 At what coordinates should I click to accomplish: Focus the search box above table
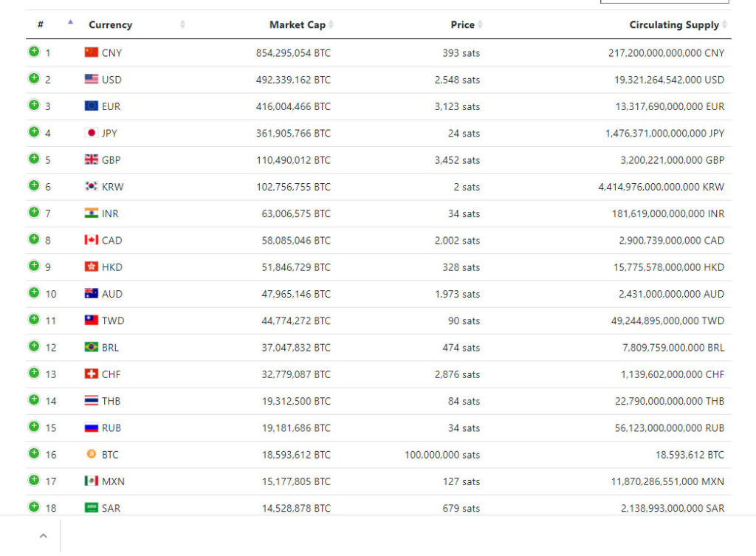tap(664, 1)
